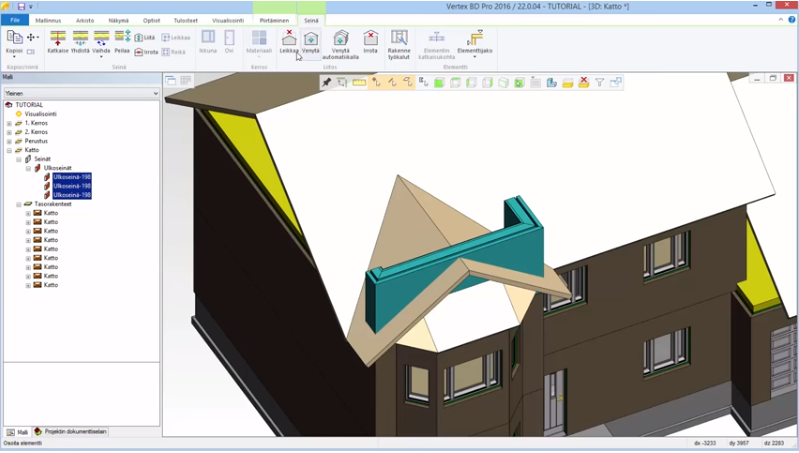799x453 pixels.
Task: Click the Katkaise wall tool icon
Action: point(58,41)
